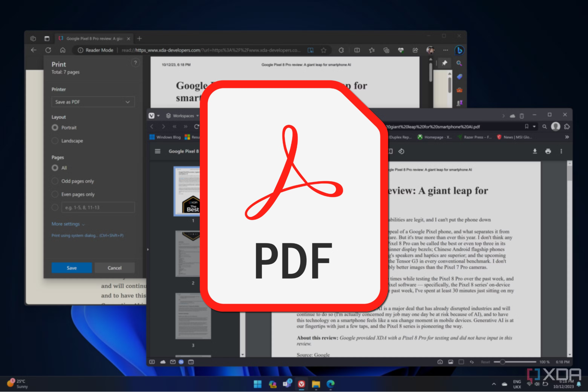This screenshot has height=392, width=588.
Task: Adjust the Vivaldi zoom slider
Action: coord(502,362)
